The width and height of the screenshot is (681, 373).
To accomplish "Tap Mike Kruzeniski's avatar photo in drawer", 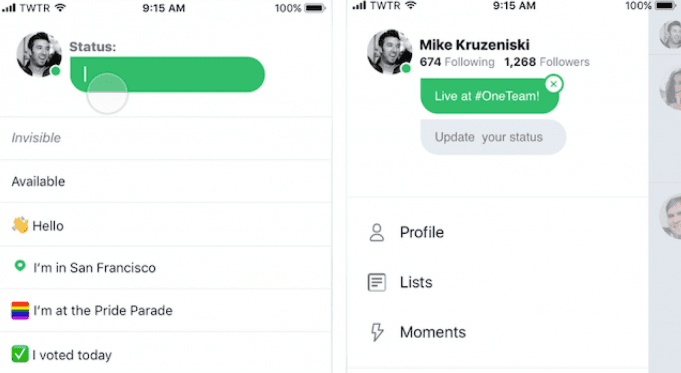I will [390, 52].
